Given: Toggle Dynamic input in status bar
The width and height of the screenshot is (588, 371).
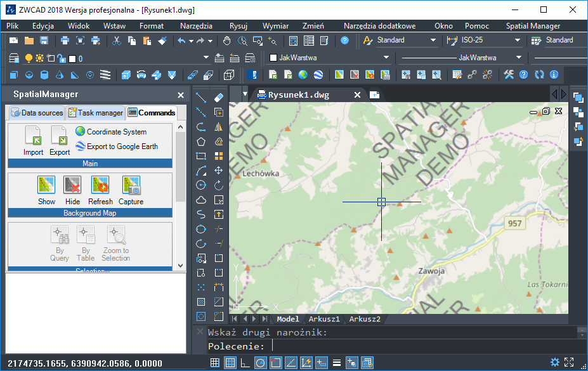Looking at the screenshot, I should (x=322, y=362).
